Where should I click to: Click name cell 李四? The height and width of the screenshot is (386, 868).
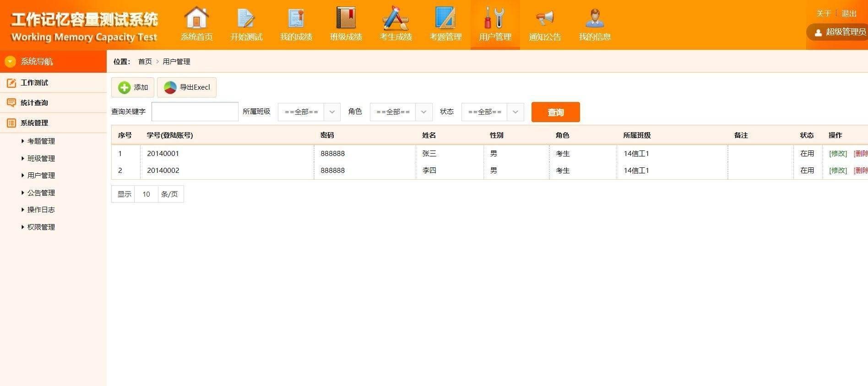pos(429,171)
